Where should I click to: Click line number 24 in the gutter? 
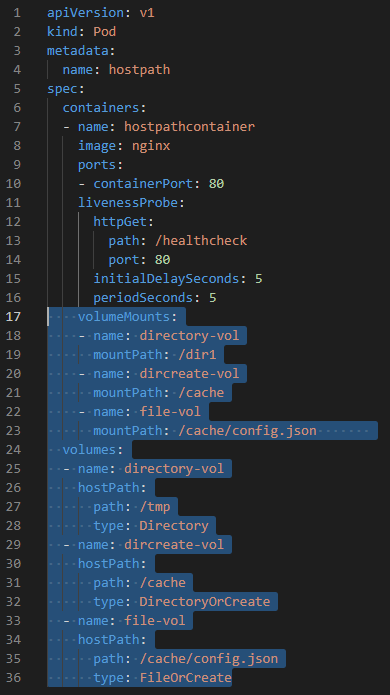13,449
